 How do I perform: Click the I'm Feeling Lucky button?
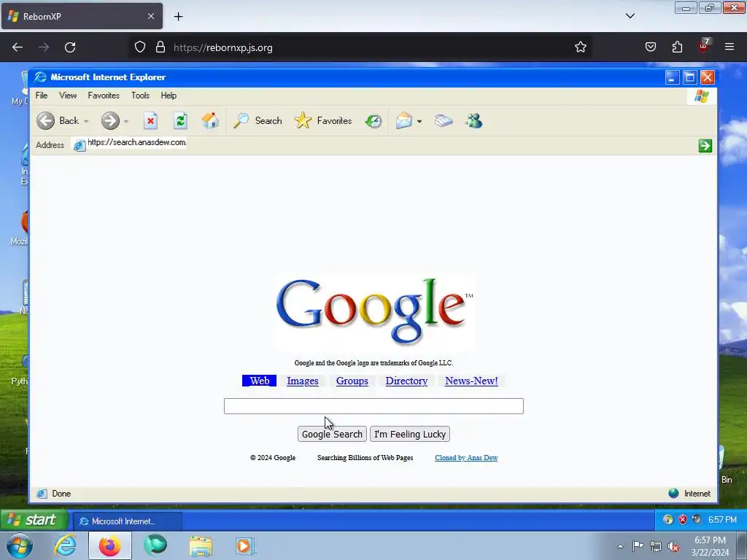(410, 434)
